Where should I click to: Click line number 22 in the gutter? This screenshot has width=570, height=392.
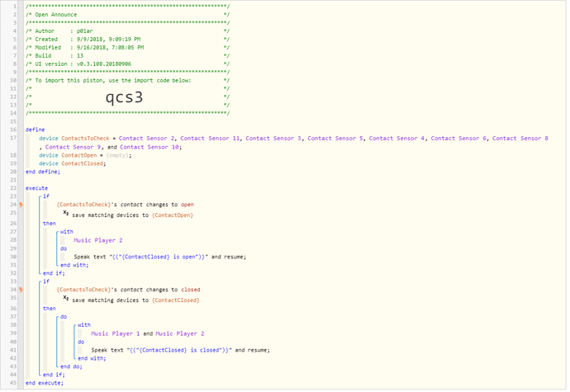(13, 188)
